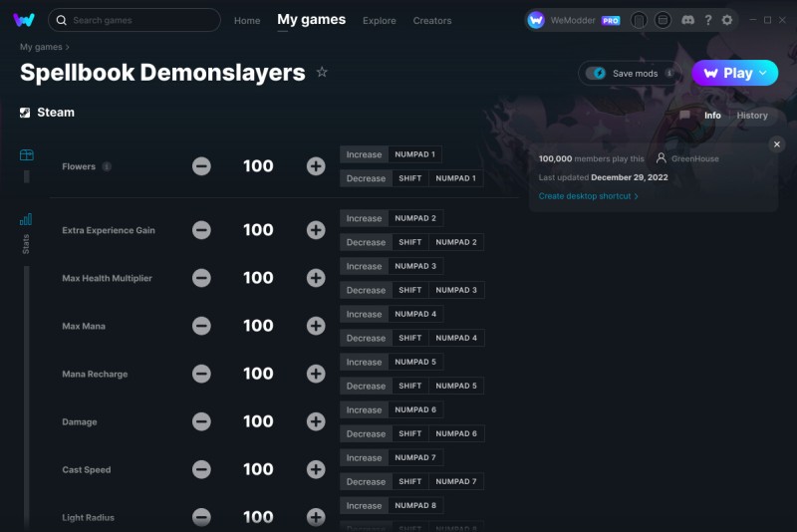Increase Max Health Multiplier with plus
Viewport: 797px width, 532px height.
[316, 278]
